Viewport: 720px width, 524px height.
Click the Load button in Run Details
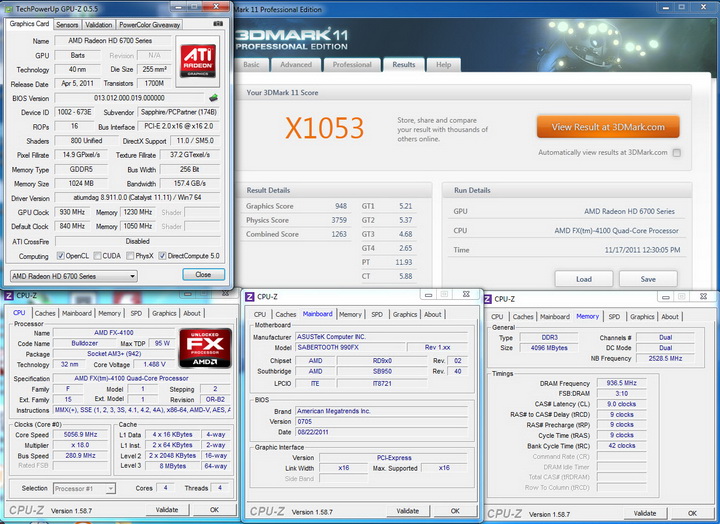click(x=584, y=279)
